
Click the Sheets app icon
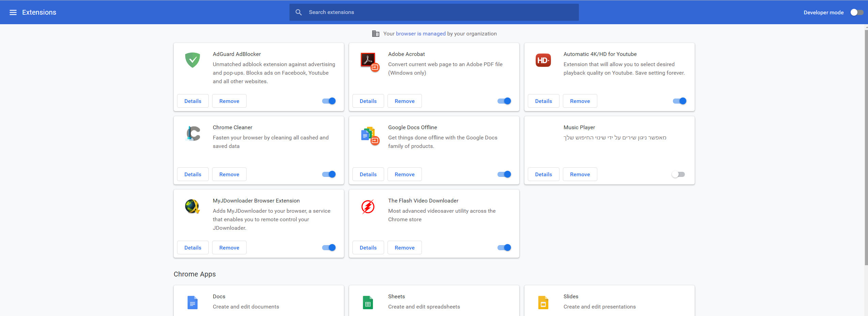[368, 302]
